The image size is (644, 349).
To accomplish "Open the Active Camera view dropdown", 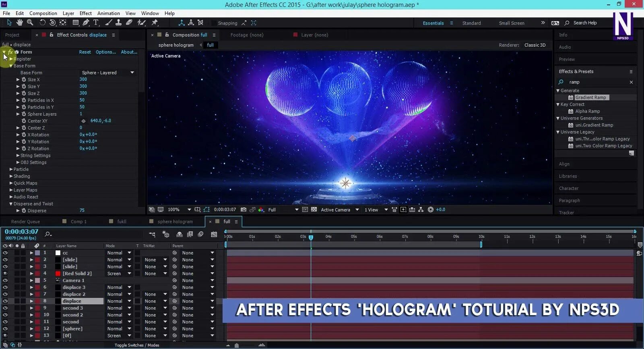I will 340,210.
